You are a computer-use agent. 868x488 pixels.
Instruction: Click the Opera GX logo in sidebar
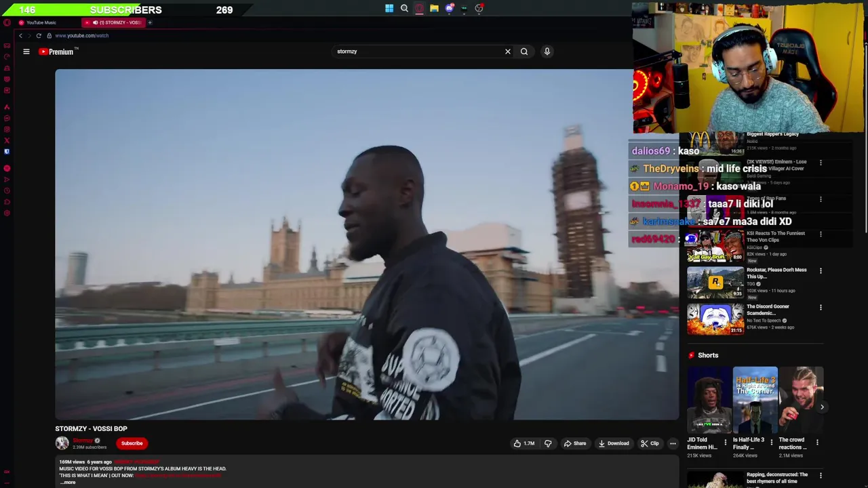click(x=7, y=22)
